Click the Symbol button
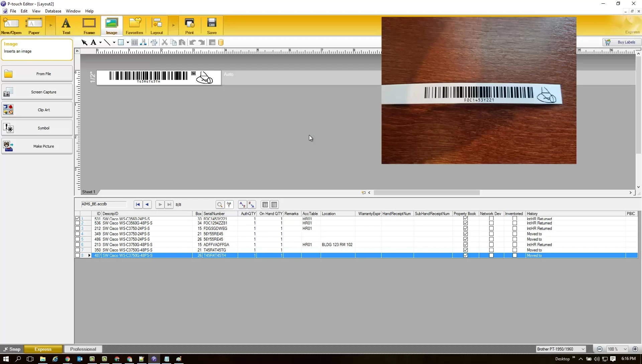 tap(37, 128)
